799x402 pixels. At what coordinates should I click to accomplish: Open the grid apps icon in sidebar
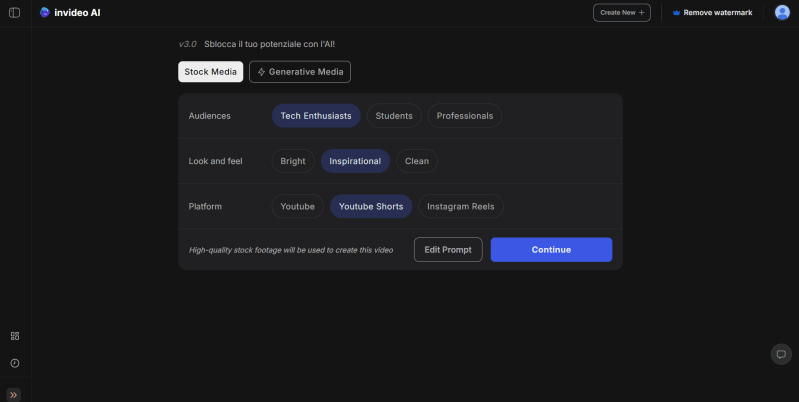[x=14, y=336]
